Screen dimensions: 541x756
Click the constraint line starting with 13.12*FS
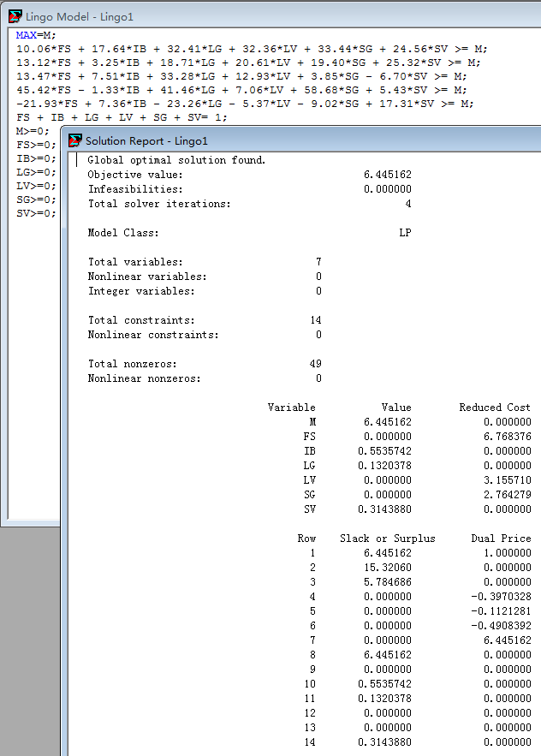248,63
